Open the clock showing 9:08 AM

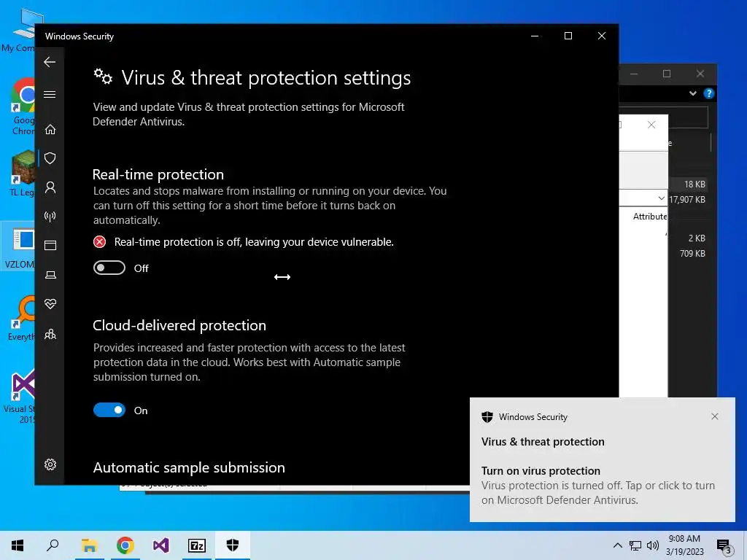(x=684, y=545)
